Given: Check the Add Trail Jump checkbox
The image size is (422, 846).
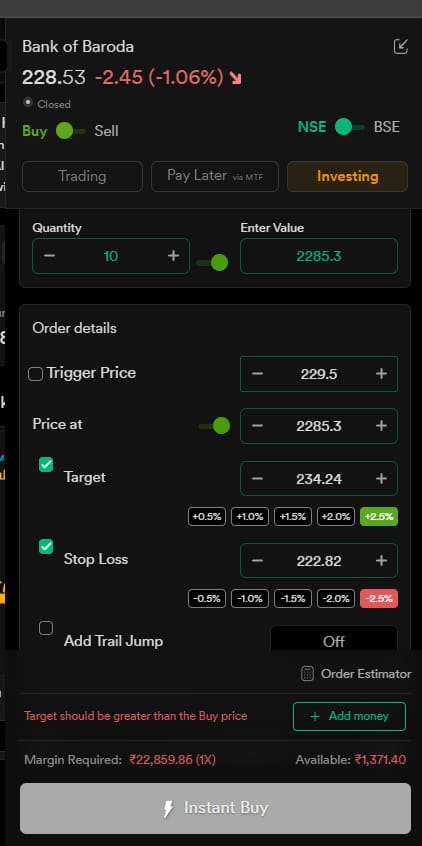Looking at the screenshot, I should (x=46, y=628).
